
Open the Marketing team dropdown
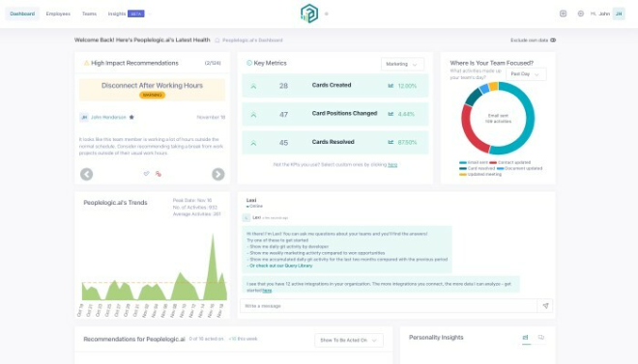[x=402, y=64]
